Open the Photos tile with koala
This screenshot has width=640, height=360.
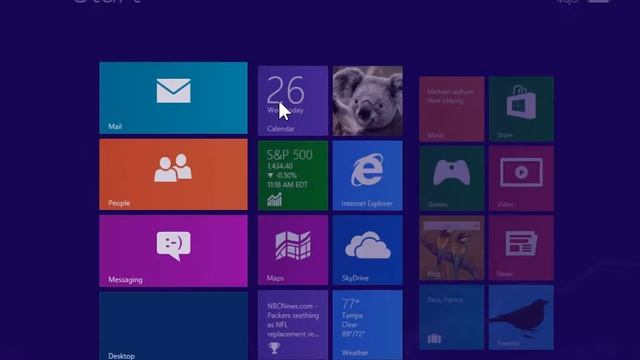pyautogui.click(x=368, y=101)
